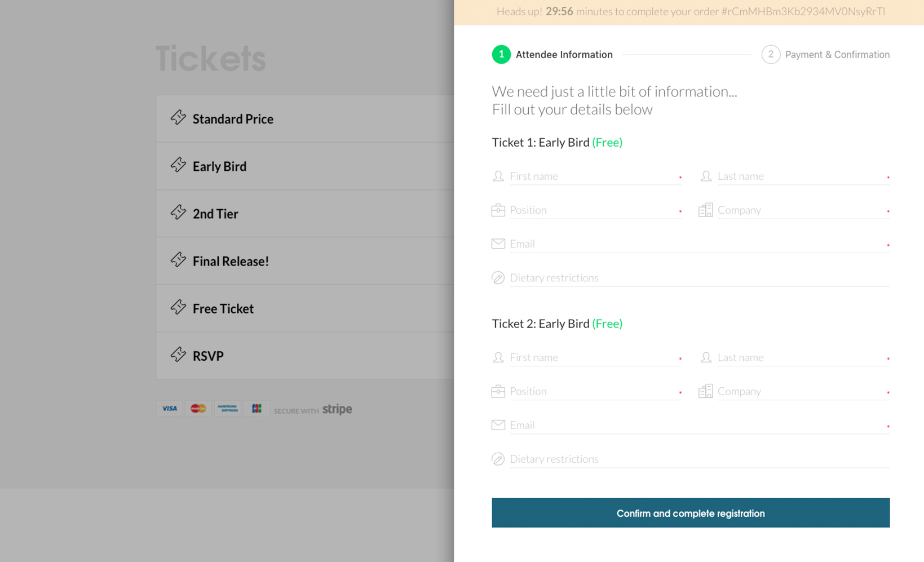Click the American Express card icon
The image size is (924, 562).
[227, 409]
